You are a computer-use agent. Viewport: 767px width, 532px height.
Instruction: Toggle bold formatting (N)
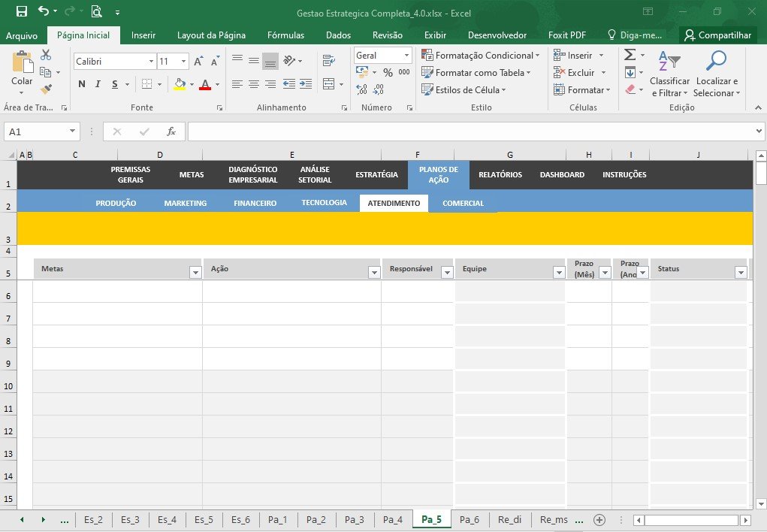82,83
